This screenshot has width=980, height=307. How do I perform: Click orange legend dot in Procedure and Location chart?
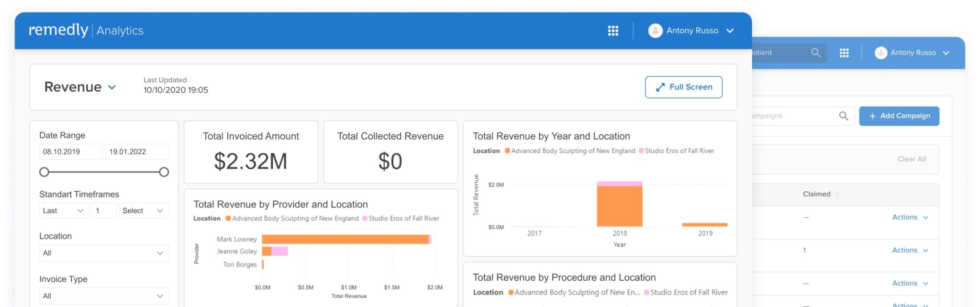(511, 292)
